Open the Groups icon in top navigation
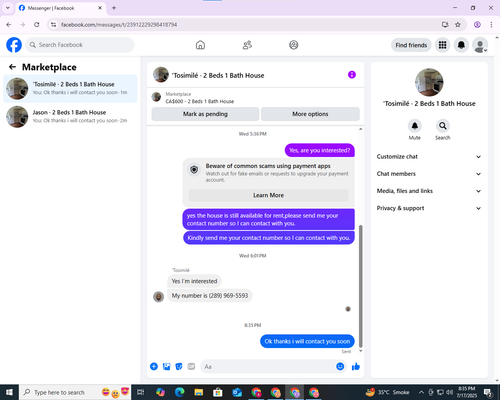 pyautogui.click(x=294, y=45)
